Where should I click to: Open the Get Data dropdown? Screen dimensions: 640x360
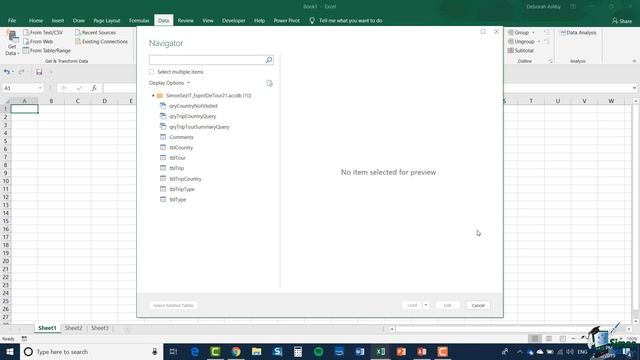pos(12,43)
